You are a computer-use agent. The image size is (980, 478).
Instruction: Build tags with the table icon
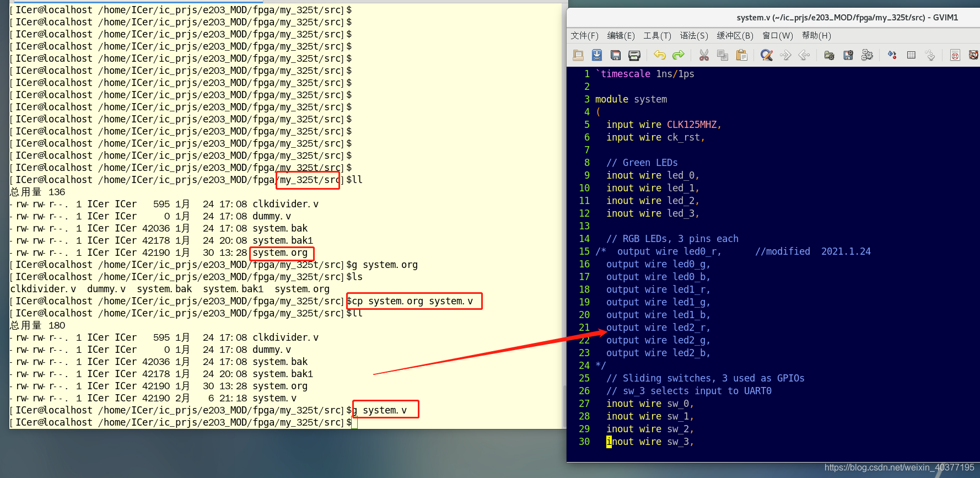[911, 55]
